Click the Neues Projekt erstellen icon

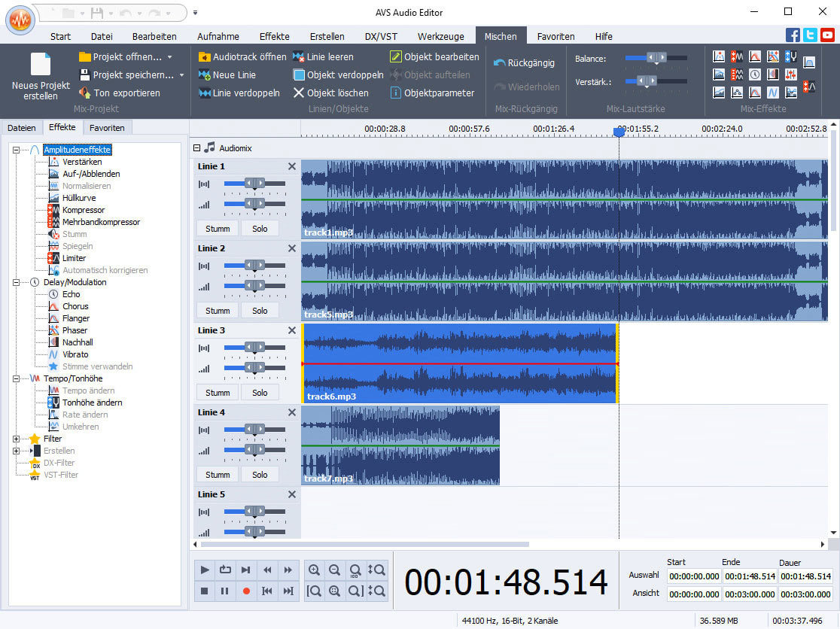41,65
